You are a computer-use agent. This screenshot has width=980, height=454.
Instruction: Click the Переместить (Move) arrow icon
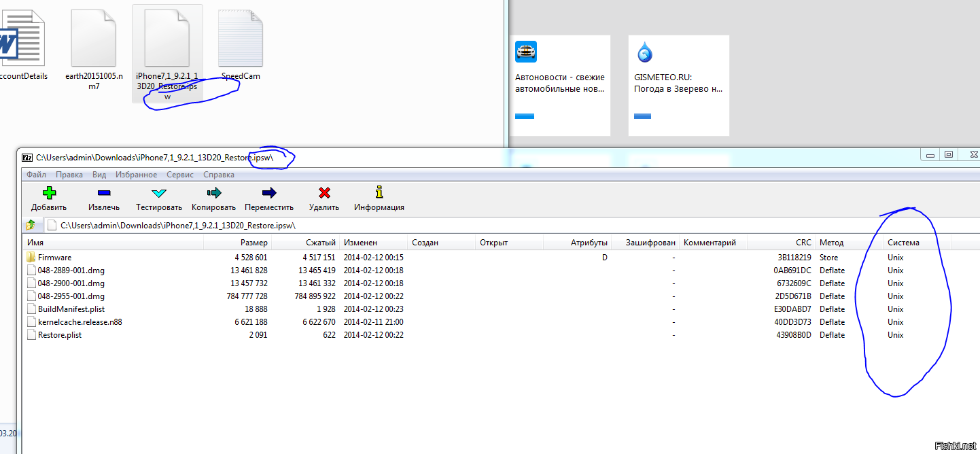click(269, 193)
